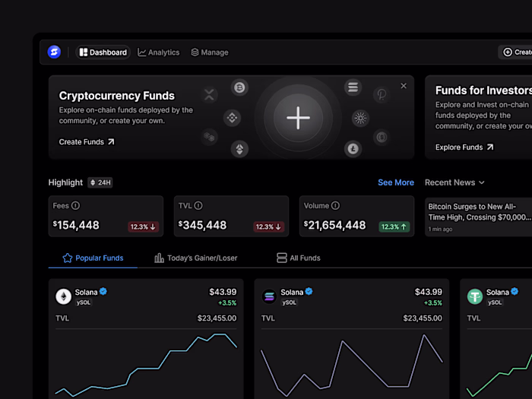Click the $345,448 TVL value
532x399 pixels.
[x=203, y=225]
